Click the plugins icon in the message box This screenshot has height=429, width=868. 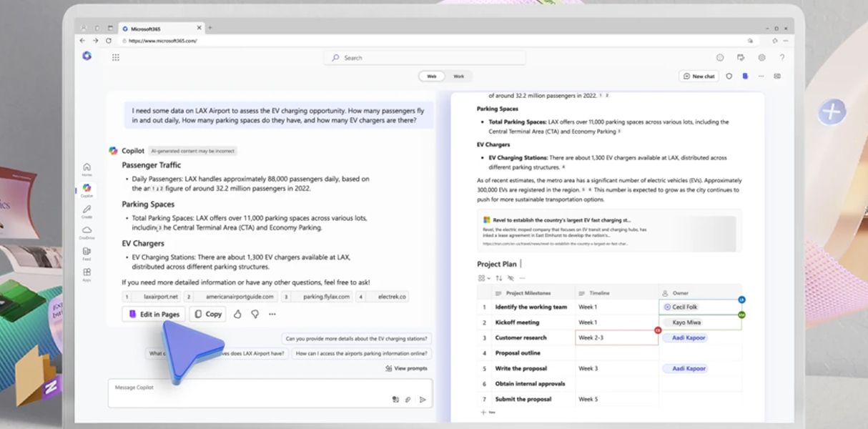[x=395, y=400]
